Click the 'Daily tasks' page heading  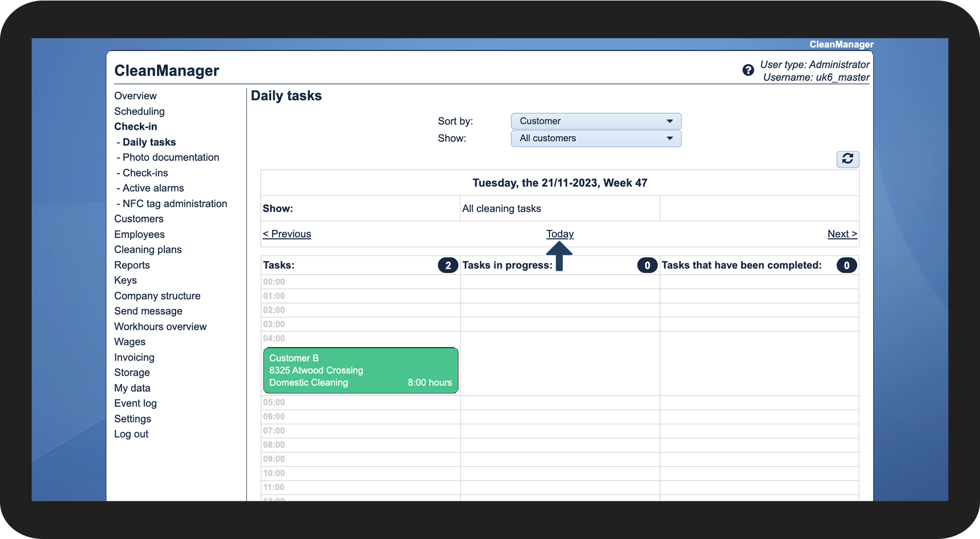tap(286, 96)
